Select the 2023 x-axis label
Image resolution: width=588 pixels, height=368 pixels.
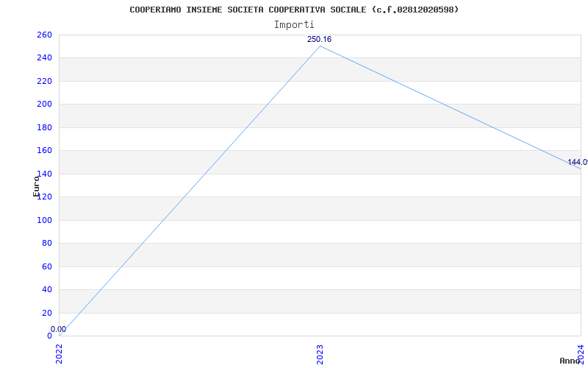tap(320, 354)
